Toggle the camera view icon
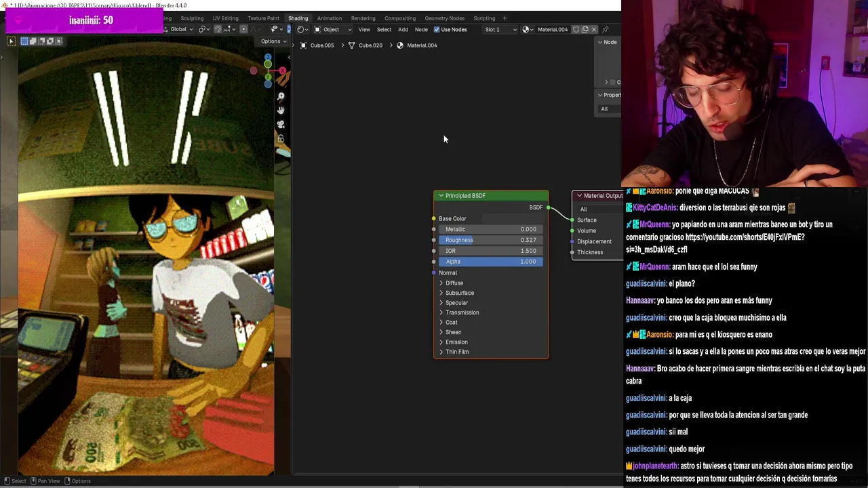 point(281,124)
